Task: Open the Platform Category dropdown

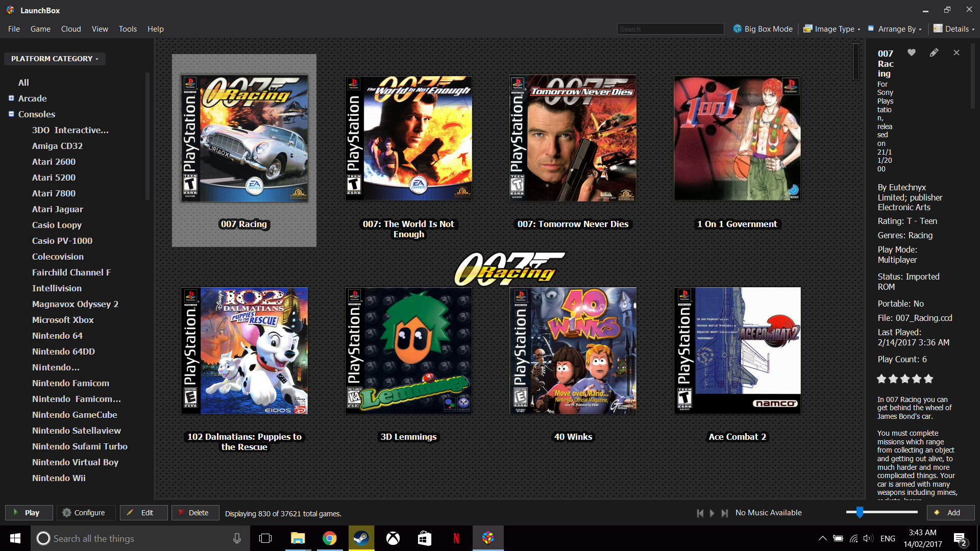Action: pyautogui.click(x=55, y=59)
